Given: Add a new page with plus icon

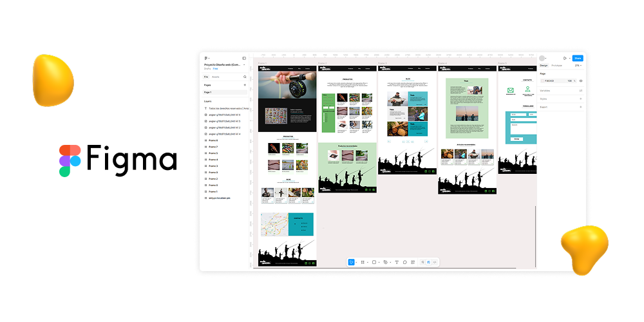Looking at the screenshot, I should tap(245, 85).
